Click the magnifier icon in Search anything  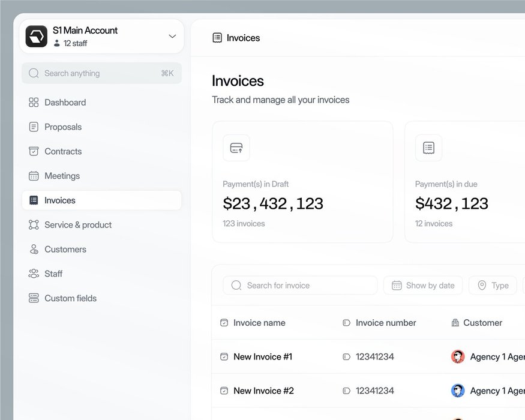tap(34, 73)
